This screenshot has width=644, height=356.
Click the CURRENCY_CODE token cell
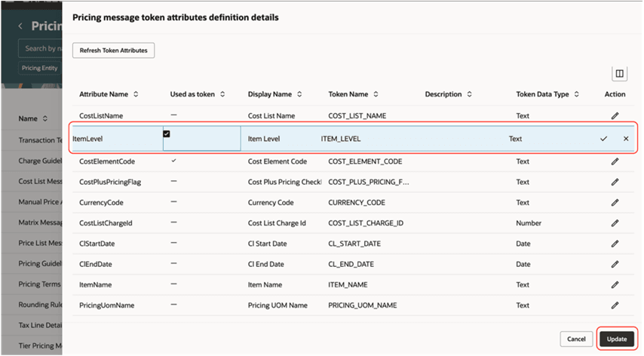357,202
